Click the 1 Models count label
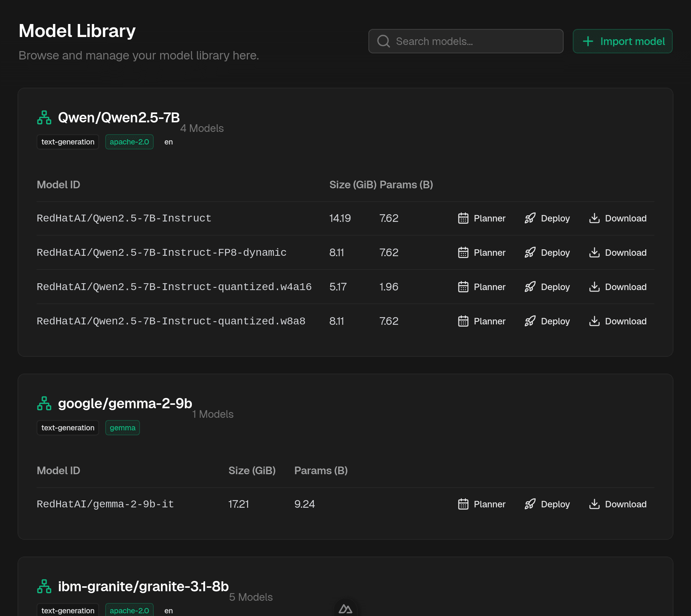This screenshot has height=616, width=691. pos(213,414)
